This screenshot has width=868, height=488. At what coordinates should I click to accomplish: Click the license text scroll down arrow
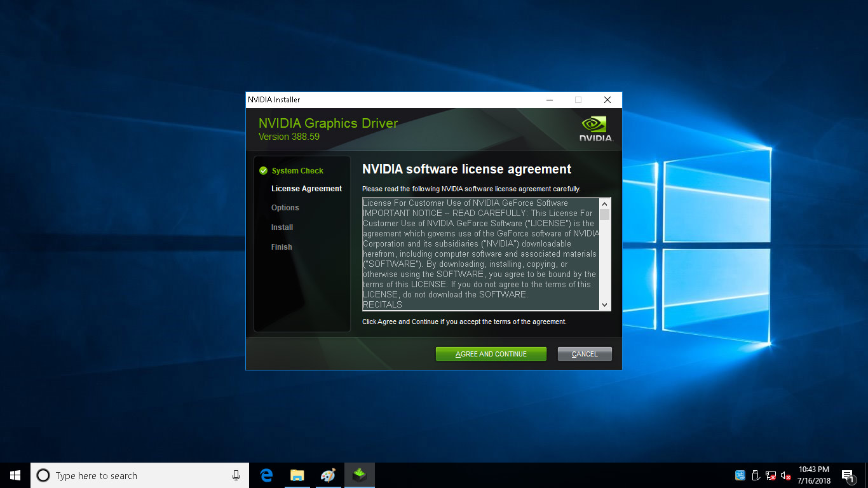(604, 305)
